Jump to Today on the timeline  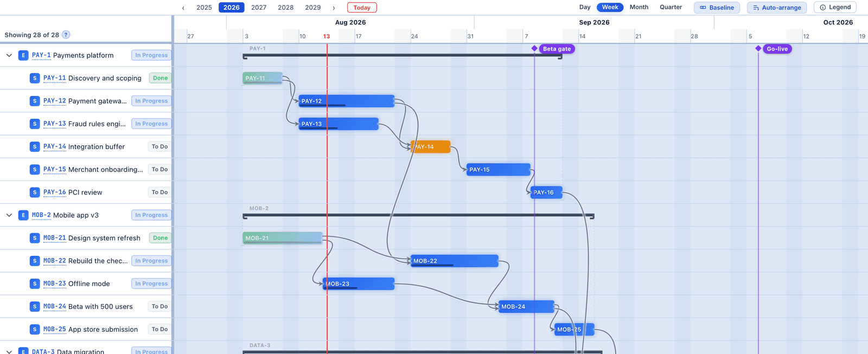click(362, 8)
